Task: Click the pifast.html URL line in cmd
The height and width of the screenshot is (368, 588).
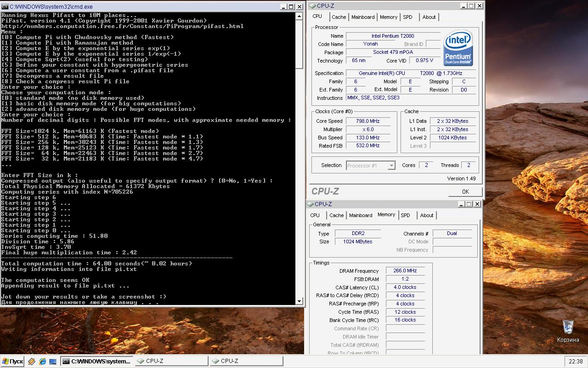Action: click(122, 26)
